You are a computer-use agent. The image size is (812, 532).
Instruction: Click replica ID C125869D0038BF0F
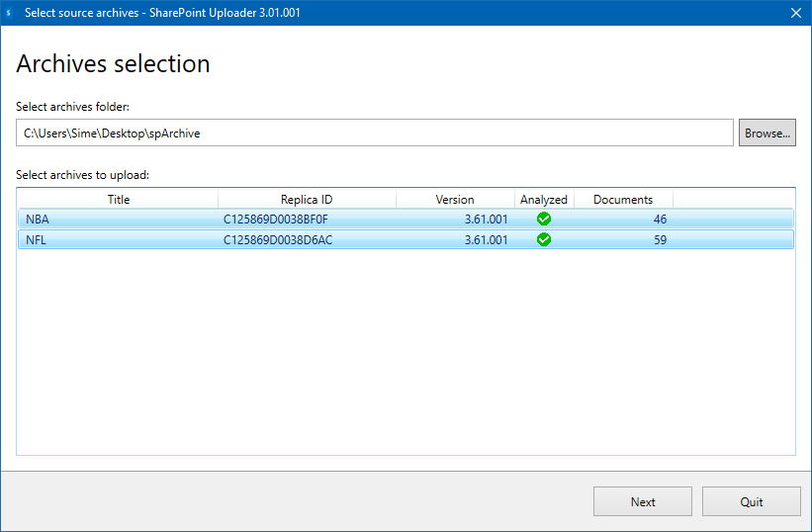click(x=276, y=220)
